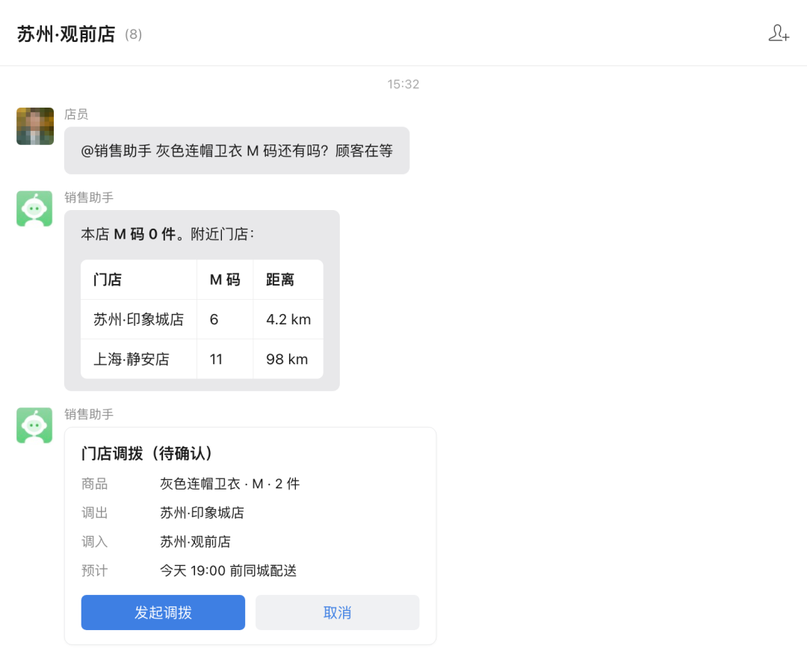Click the 销售助手 name above the stock table
The height and width of the screenshot is (672, 807).
pyautogui.click(x=89, y=198)
